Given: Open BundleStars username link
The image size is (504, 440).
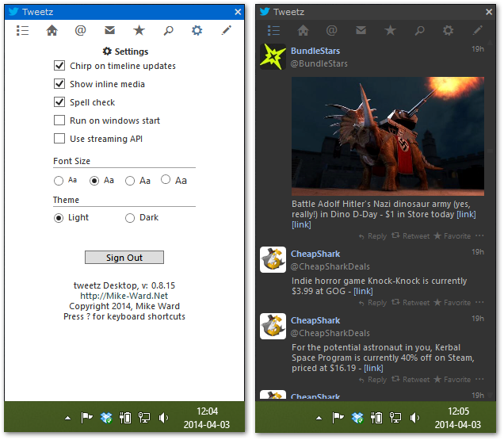Looking at the screenshot, I should pos(315,51).
